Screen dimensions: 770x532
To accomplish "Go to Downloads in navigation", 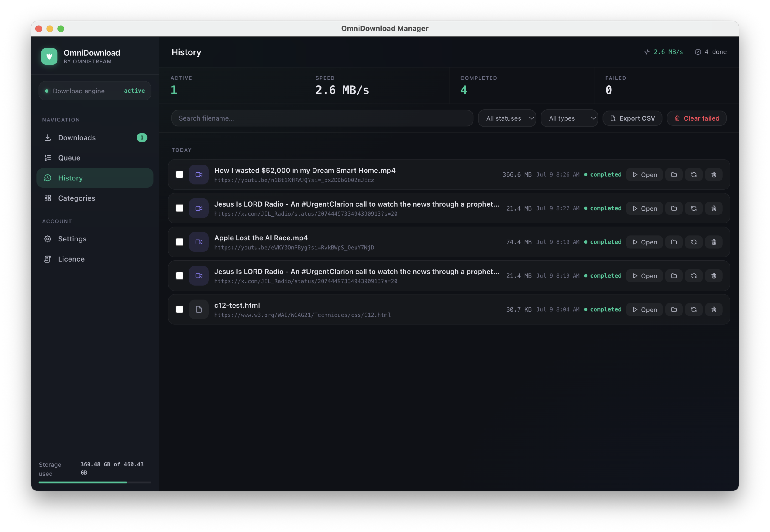I will tap(95, 138).
